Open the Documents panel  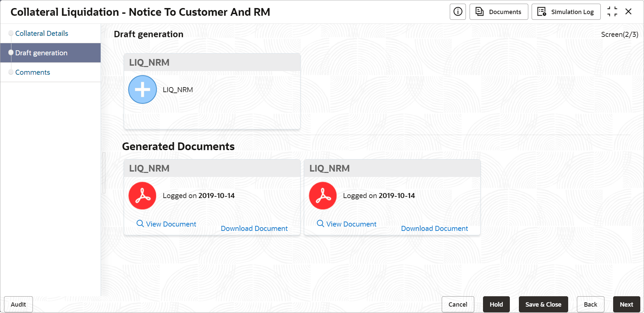[x=499, y=12]
